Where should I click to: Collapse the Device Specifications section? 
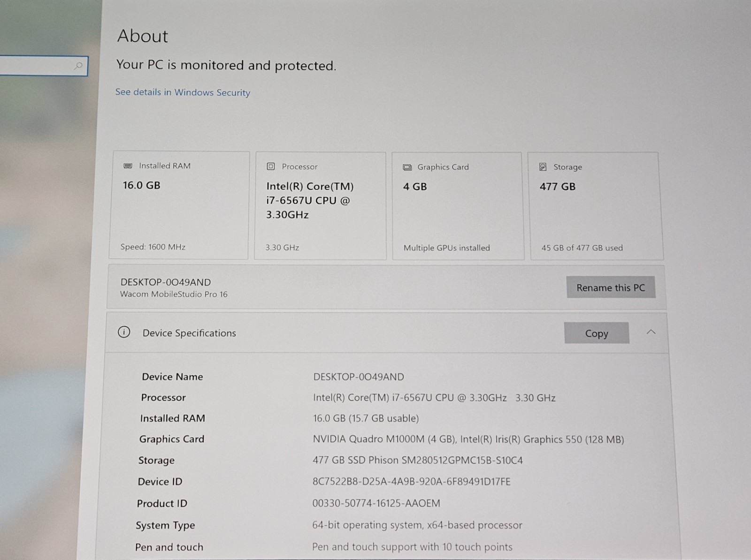coord(651,332)
